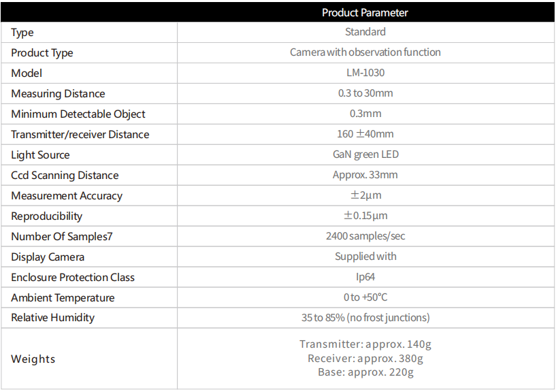Click the Reproducibility row label
This screenshot has width=558, height=392.
coord(47,216)
